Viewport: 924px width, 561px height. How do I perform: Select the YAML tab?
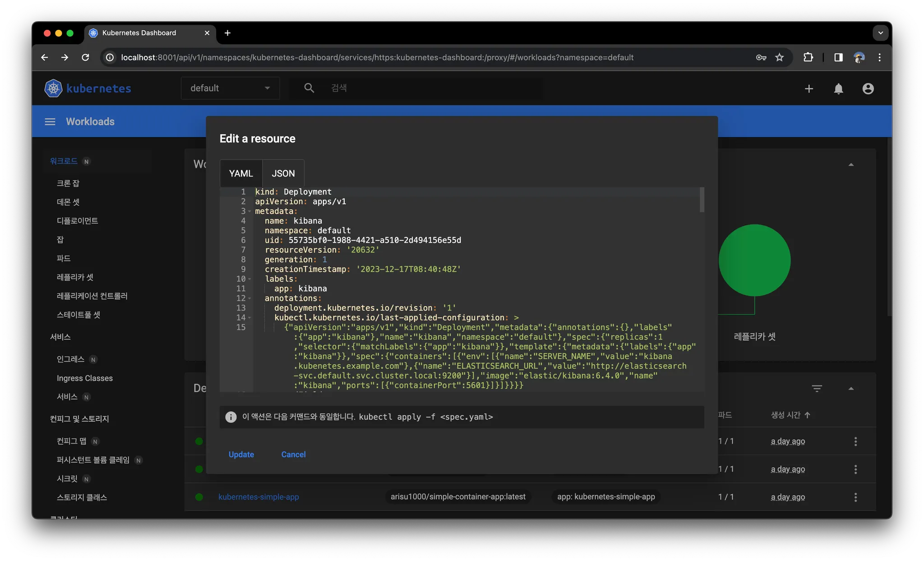[x=241, y=173]
